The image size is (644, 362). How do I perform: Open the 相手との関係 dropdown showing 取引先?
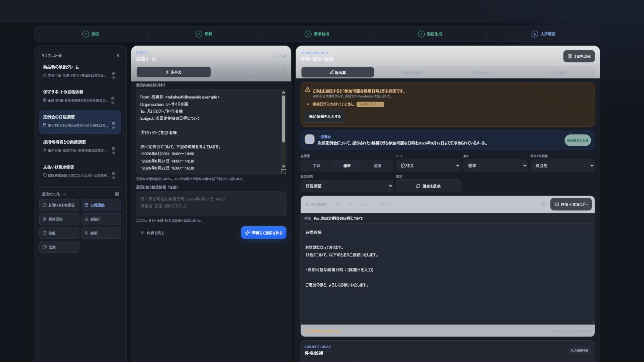pyautogui.click(x=562, y=166)
